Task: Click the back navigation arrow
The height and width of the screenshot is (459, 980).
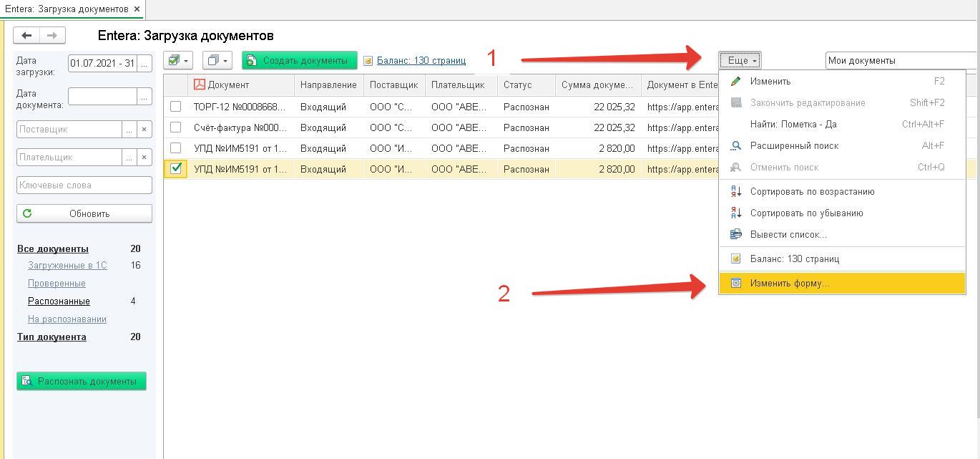Action: 27,35
